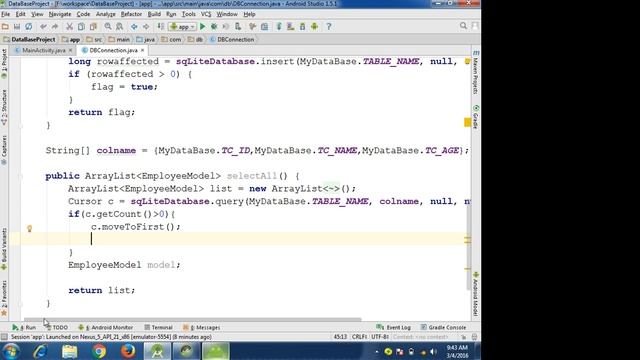Click the DBConnection breadcrumb class
Screen dimensions: 640x360
pyautogui.click(x=232, y=40)
